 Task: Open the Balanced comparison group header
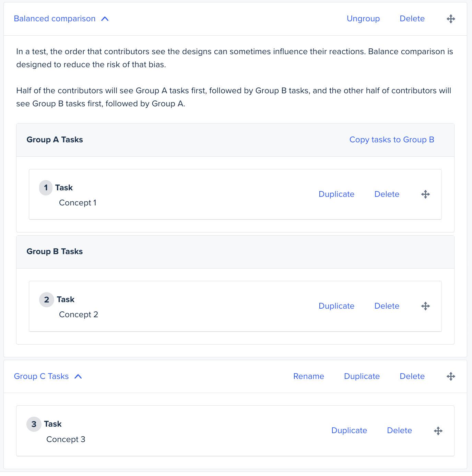tap(54, 19)
